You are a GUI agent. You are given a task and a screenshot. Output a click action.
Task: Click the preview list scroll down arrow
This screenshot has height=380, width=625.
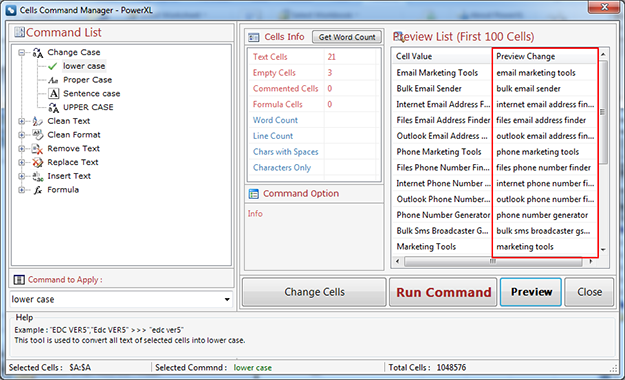603,250
